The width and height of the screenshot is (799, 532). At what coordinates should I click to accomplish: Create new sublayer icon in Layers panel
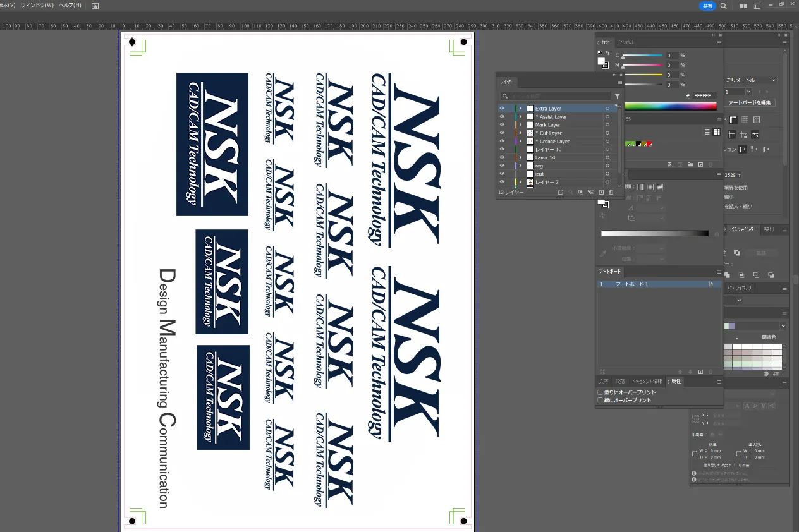click(x=591, y=192)
